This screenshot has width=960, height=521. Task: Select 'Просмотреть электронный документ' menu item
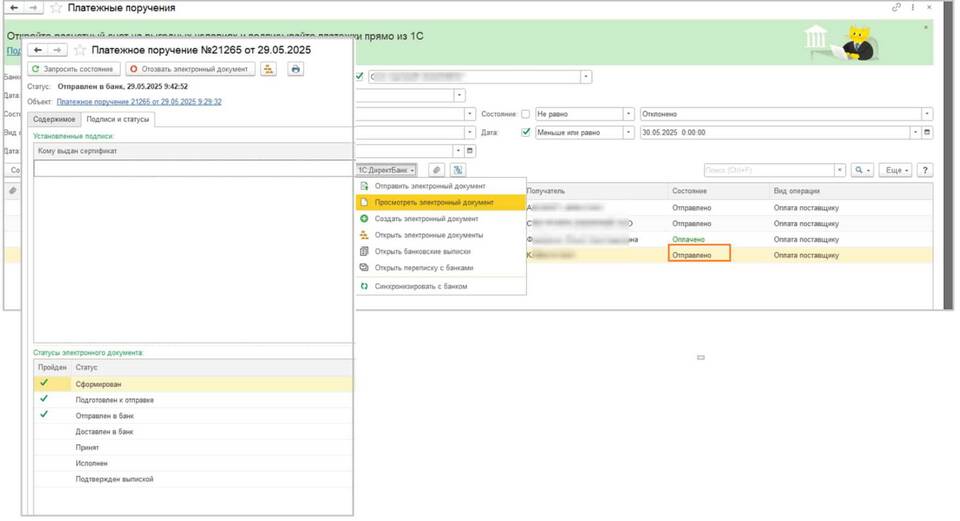coord(434,202)
